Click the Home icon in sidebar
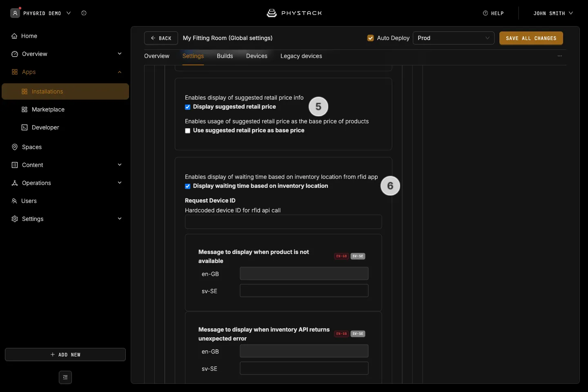 click(14, 36)
